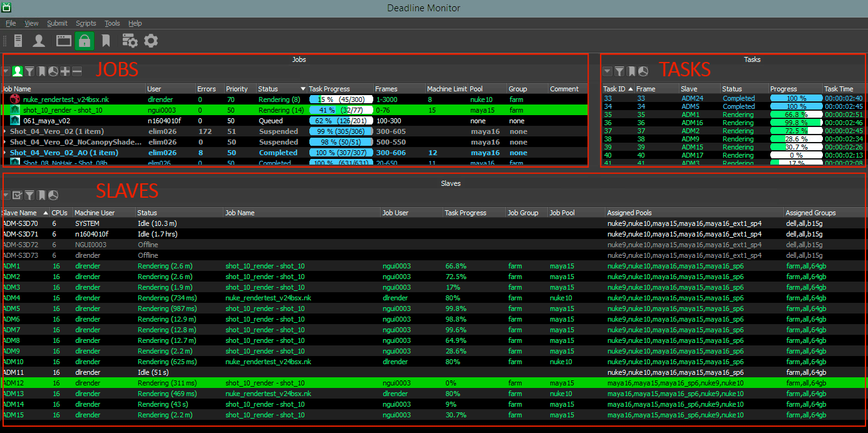Click the pie chart icon in the Tasks panel
Viewport: 868px width, 433px height.
click(x=643, y=71)
